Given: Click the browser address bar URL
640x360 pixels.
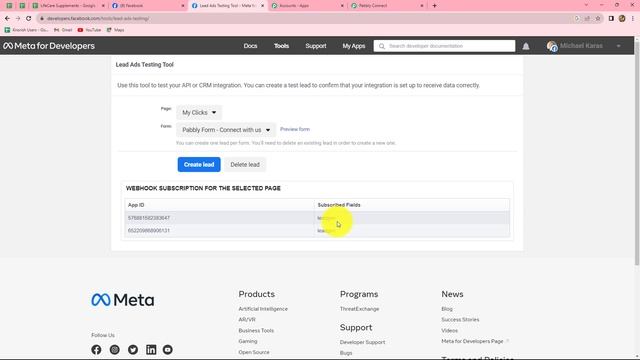Looking at the screenshot, I should [98, 18].
